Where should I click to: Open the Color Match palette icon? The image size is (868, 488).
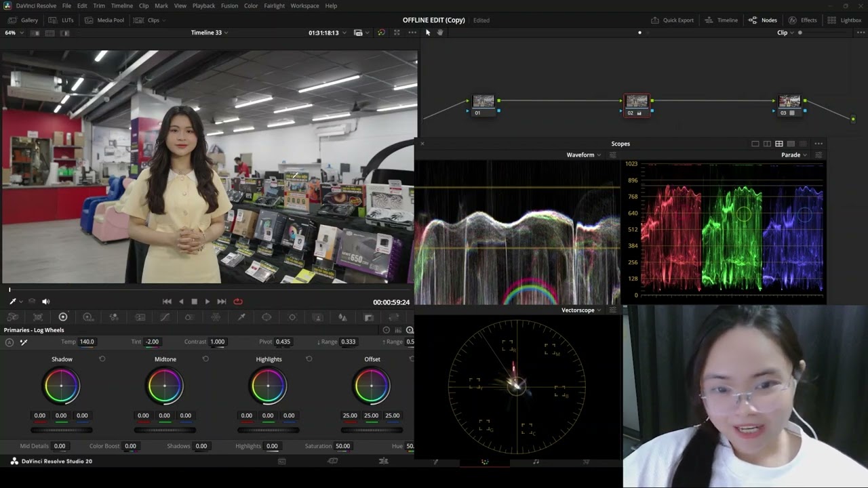38,317
